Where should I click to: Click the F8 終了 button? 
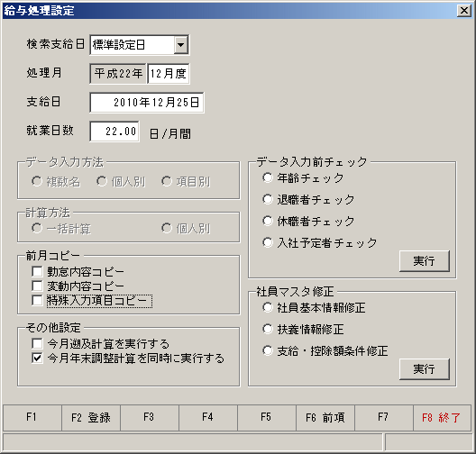(x=442, y=417)
